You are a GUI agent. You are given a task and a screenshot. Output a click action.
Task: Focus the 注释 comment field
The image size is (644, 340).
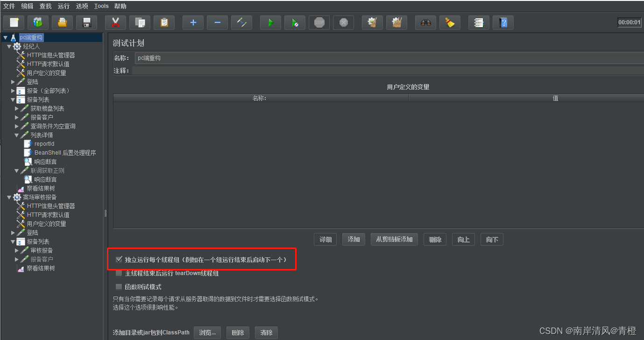tap(388, 71)
